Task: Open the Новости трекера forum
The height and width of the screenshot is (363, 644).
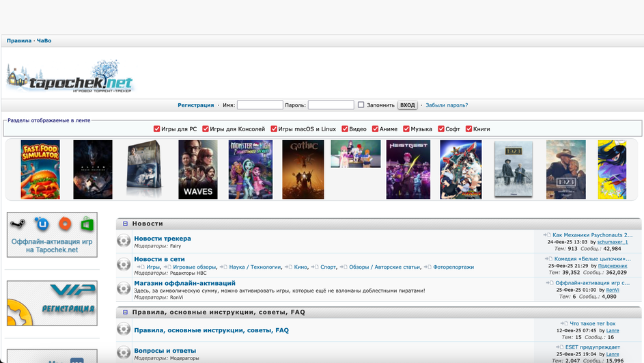Action: [163, 239]
